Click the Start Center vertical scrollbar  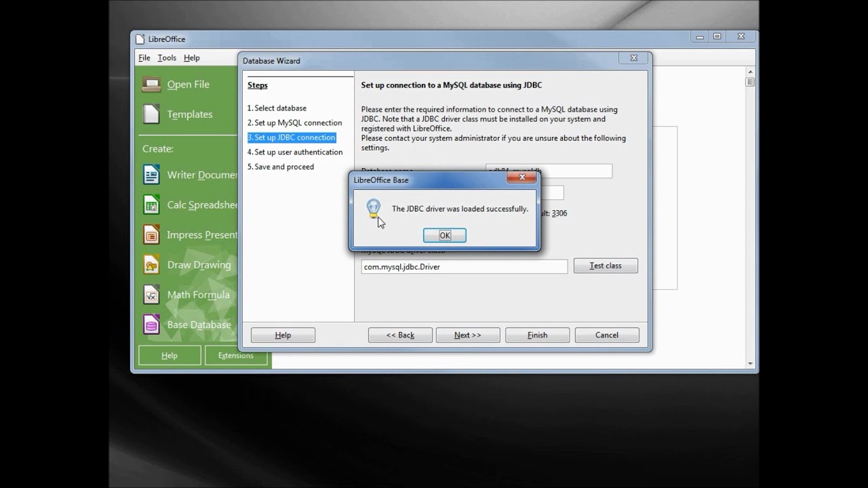click(750, 217)
